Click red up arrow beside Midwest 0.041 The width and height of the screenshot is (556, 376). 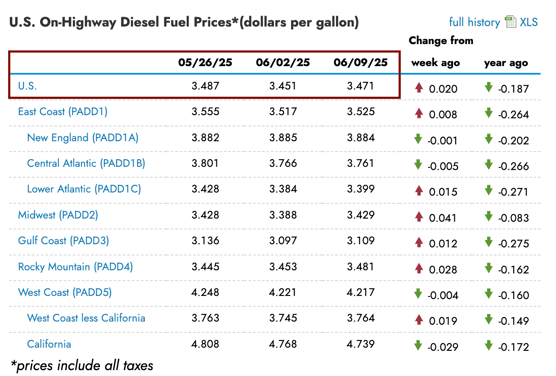point(419,216)
